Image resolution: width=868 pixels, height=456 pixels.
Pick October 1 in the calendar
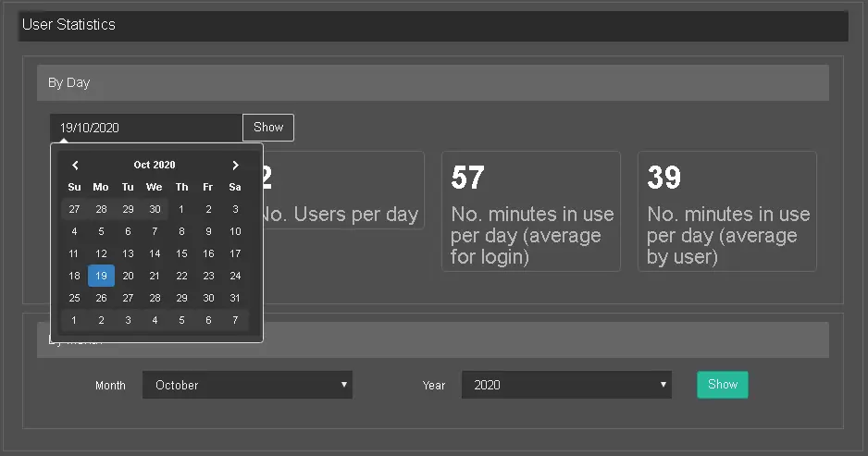181,209
